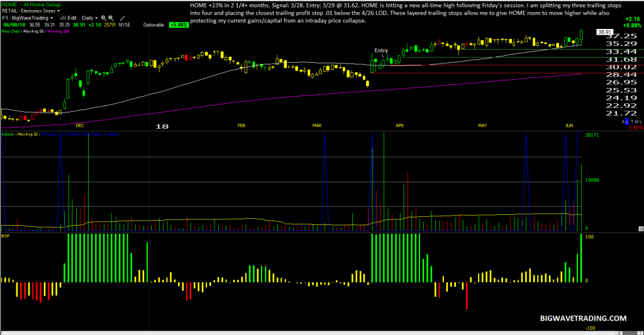Open the F1 - BigWaveTrading layout dropdown

(28, 18)
